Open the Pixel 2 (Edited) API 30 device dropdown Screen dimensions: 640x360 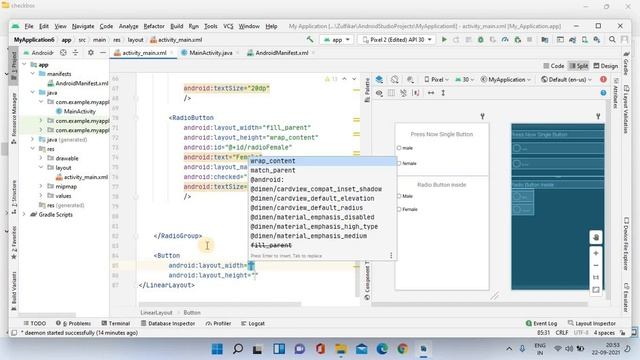pos(397,40)
